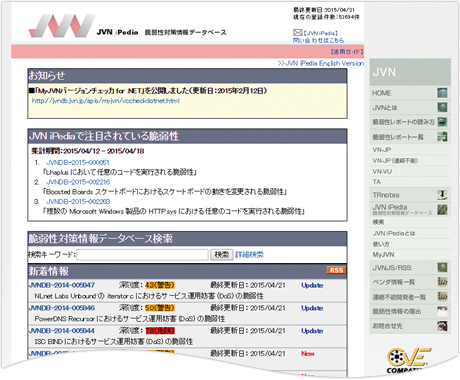Click the ISC BIND vulnerability description
This screenshot has height=380, width=460.
click(114, 341)
